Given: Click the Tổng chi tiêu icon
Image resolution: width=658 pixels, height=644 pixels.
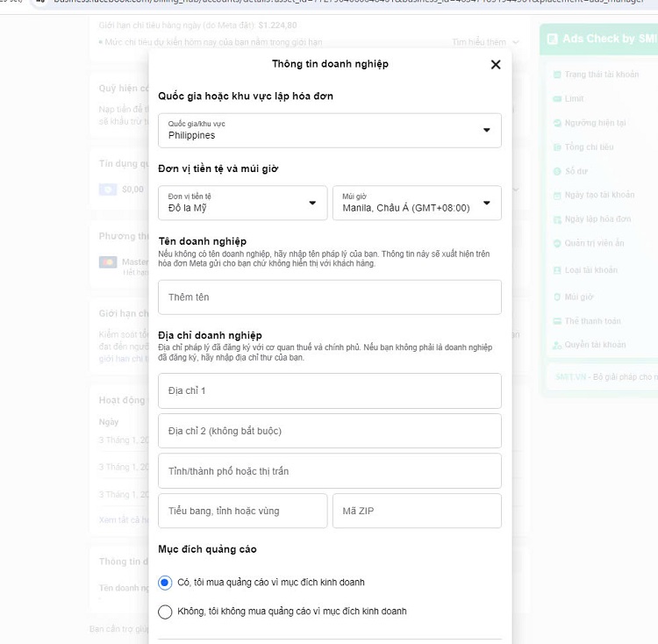Looking at the screenshot, I should click(557, 147).
